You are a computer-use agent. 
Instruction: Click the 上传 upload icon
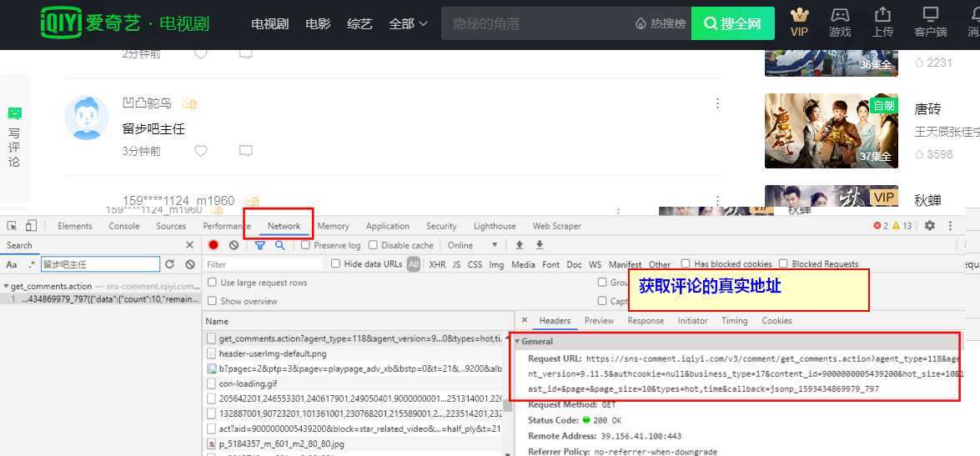(x=882, y=23)
